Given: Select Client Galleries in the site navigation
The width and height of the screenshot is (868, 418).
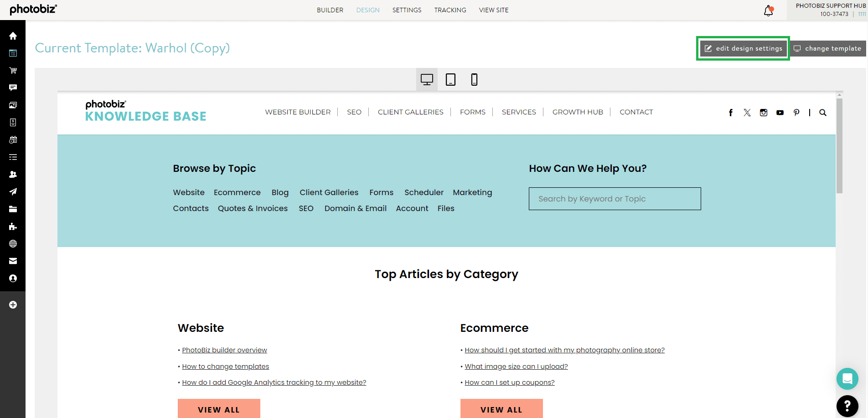Looking at the screenshot, I should coord(410,112).
